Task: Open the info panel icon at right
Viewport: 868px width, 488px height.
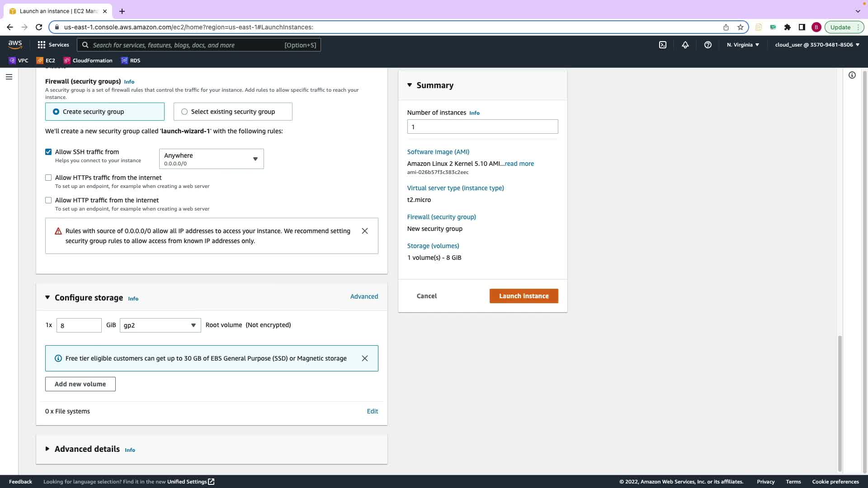Action: 852,75
